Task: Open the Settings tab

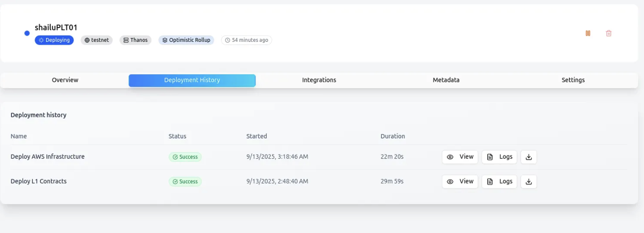Action: [573, 80]
